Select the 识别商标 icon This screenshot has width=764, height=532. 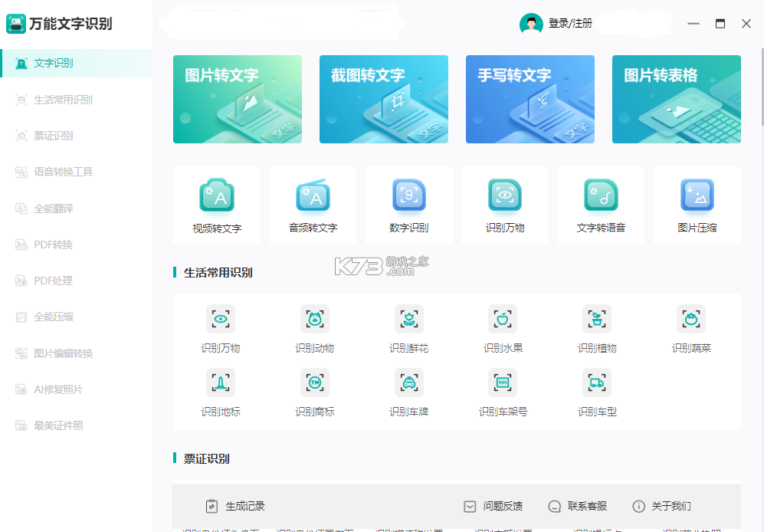tap(315, 383)
